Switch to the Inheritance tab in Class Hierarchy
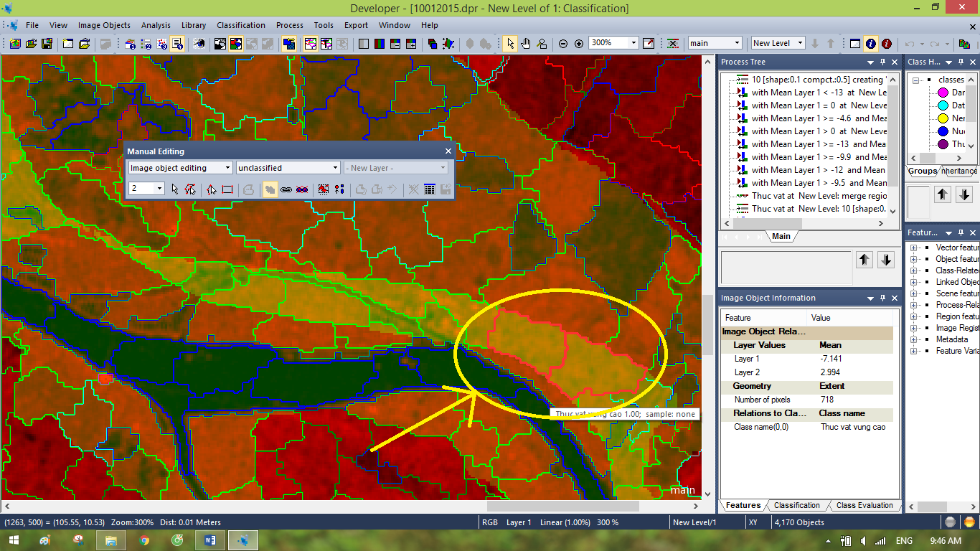The height and width of the screenshot is (551, 980). 959,171
